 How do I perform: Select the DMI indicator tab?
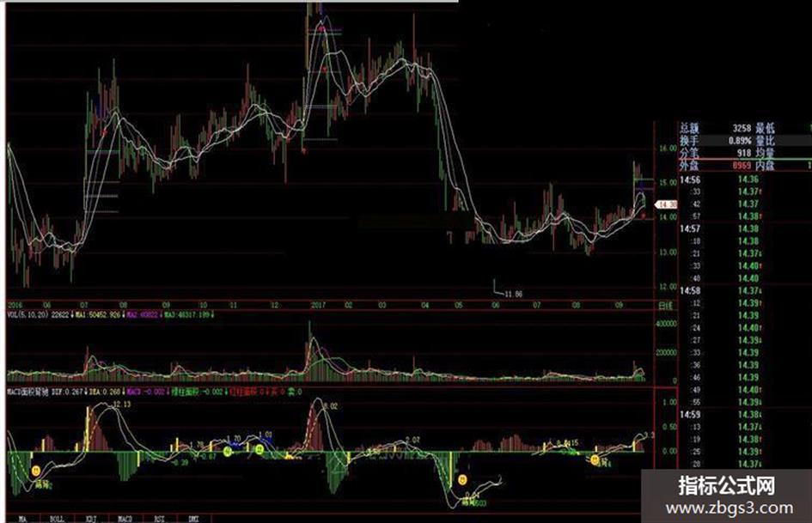pyautogui.click(x=193, y=519)
